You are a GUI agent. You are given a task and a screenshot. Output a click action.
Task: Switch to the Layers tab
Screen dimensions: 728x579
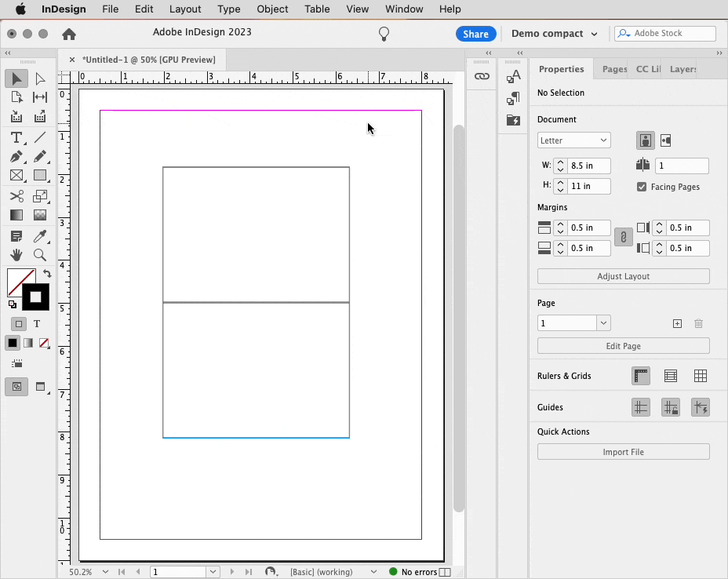pos(682,69)
